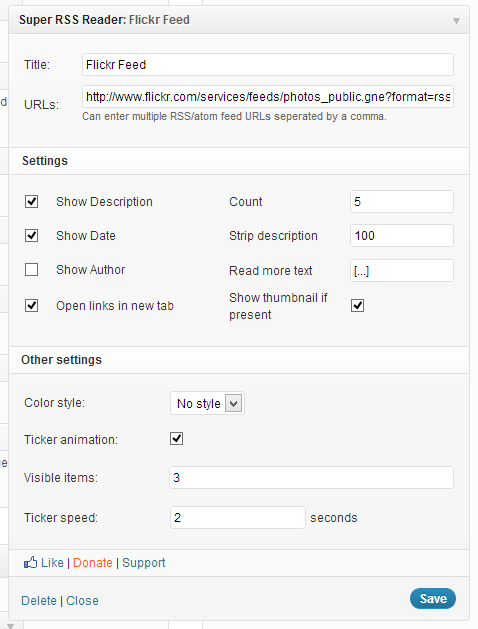Click the Strip description field
Image resolution: width=478 pixels, height=629 pixels.
pos(402,235)
